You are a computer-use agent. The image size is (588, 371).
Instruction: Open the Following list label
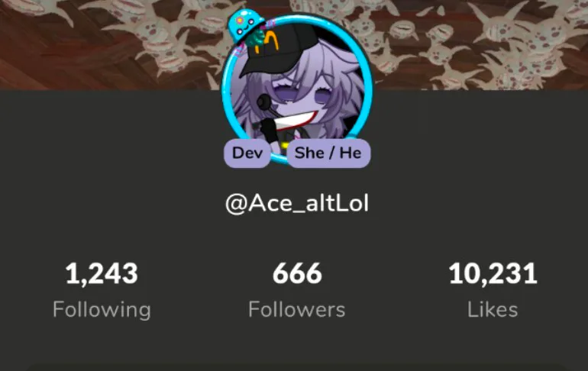click(102, 310)
